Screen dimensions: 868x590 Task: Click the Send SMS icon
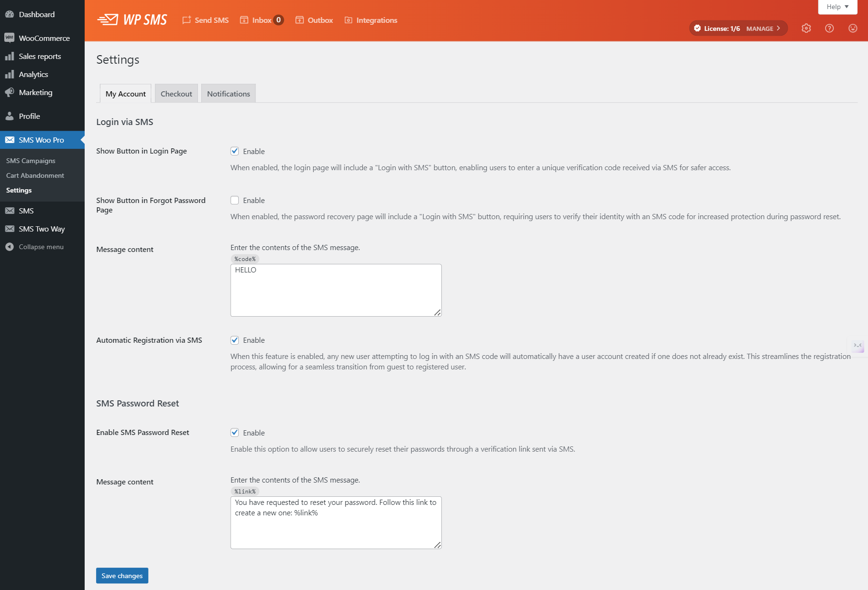point(186,20)
